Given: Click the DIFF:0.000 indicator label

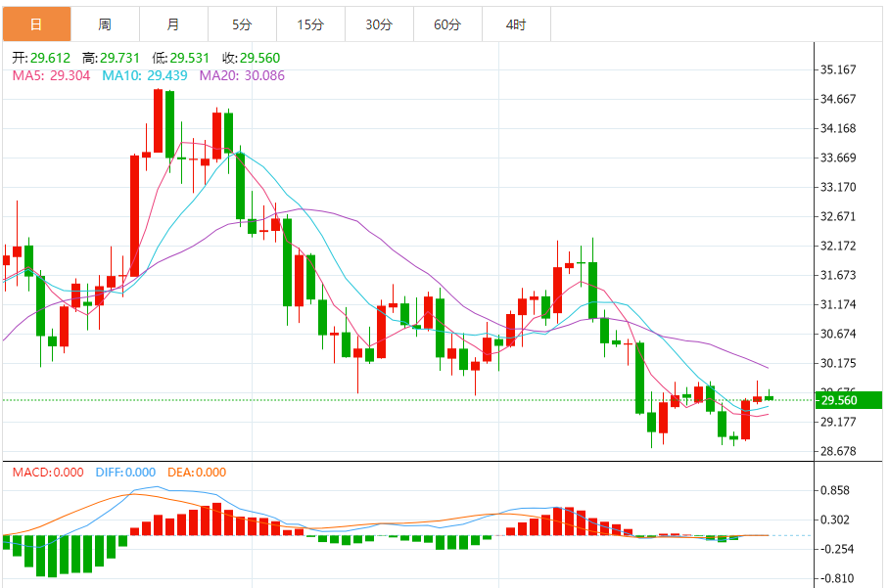Looking at the screenshot, I should (125, 472).
